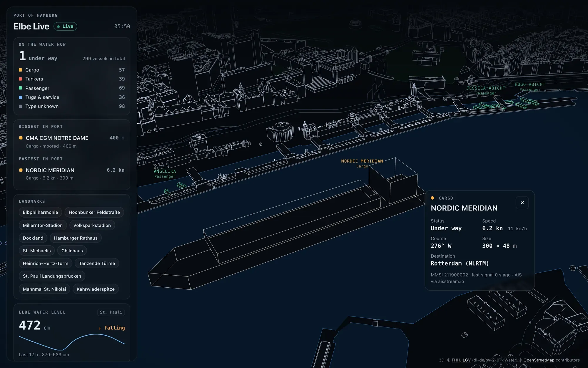Click the Type unknown row
Screen dimensions: 588x368
[72, 106]
